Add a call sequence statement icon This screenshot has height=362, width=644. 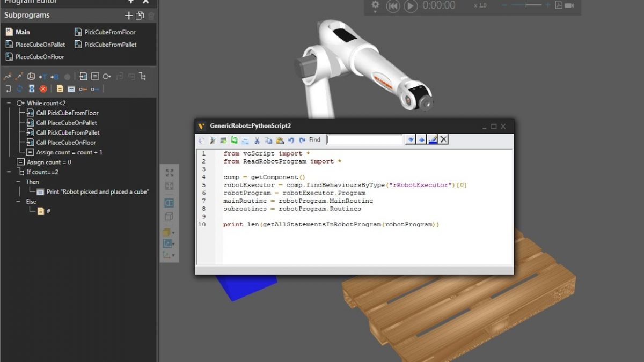click(83, 76)
